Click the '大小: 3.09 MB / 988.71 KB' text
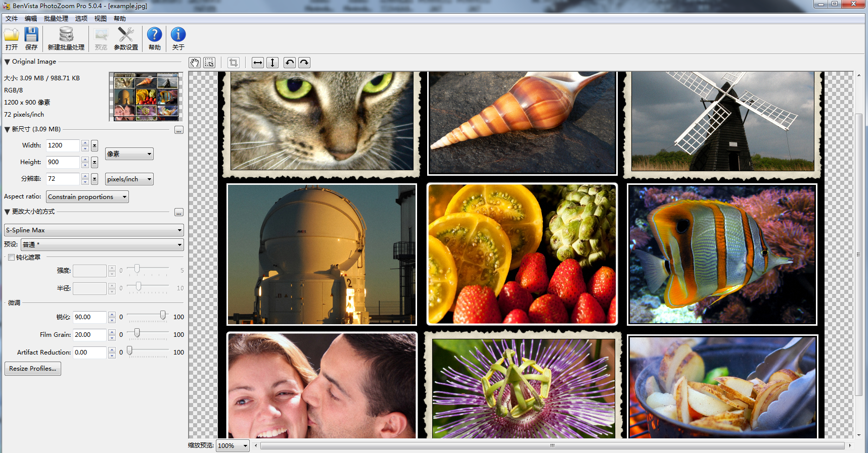868x453 pixels. coord(42,78)
